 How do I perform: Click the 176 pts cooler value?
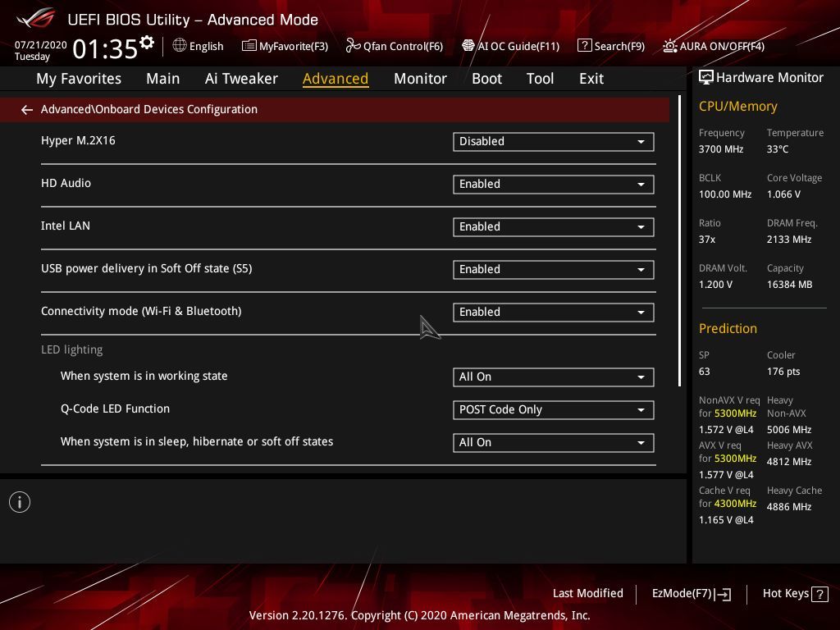pos(783,372)
